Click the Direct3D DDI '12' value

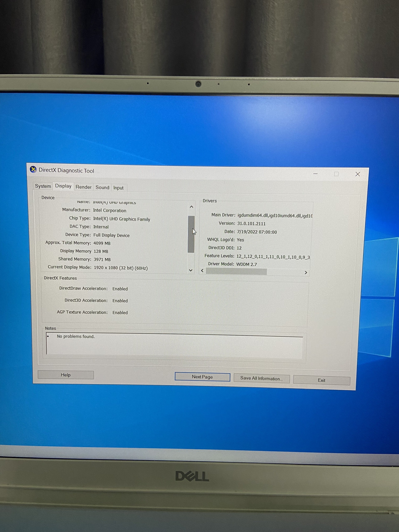[x=239, y=248]
